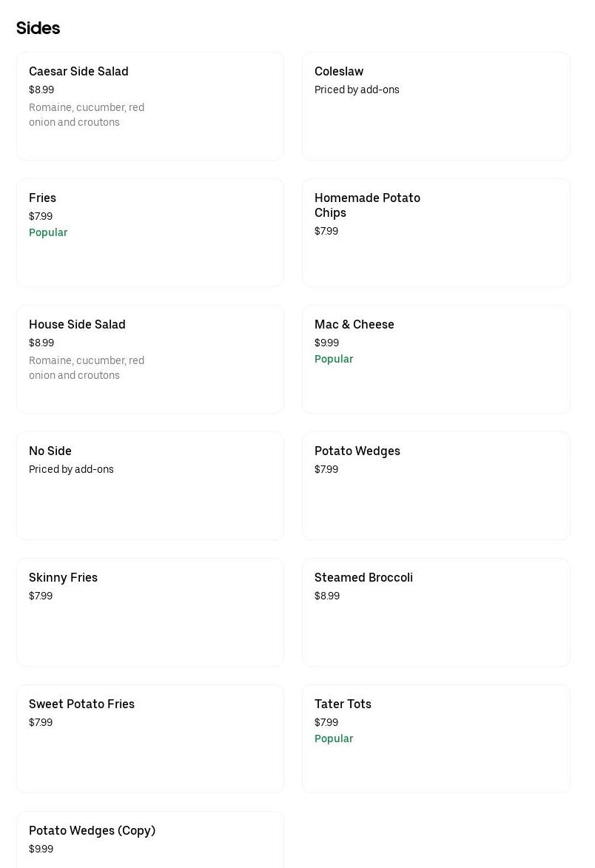This screenshot has height=868, width=595.
Task: Click the $9.99 price under Mac & Cheese
Action: coord(326,342)
